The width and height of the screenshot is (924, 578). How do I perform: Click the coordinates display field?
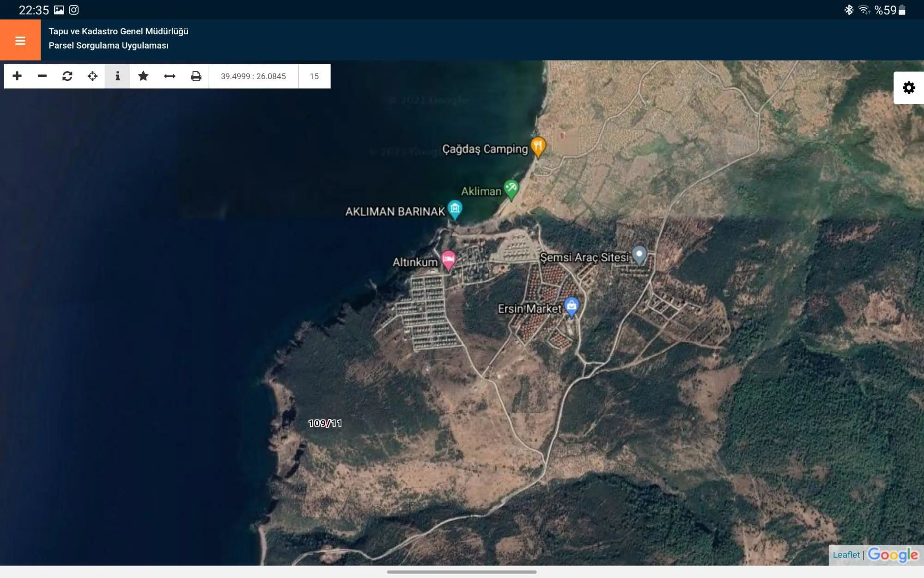click(x=253, y=76)
